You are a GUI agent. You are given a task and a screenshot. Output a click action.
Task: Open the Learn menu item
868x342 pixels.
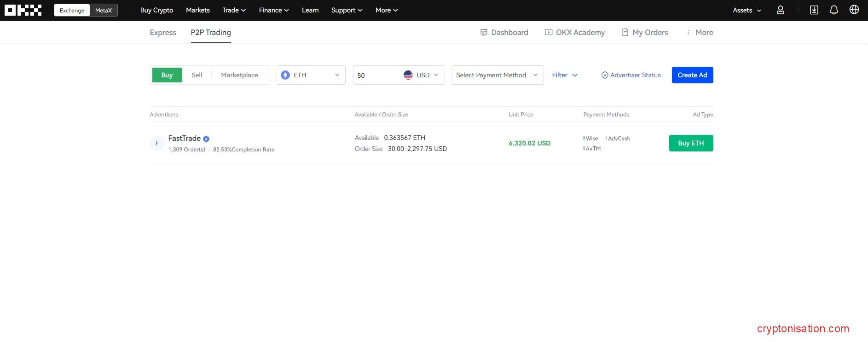click(x=310, y=10)
